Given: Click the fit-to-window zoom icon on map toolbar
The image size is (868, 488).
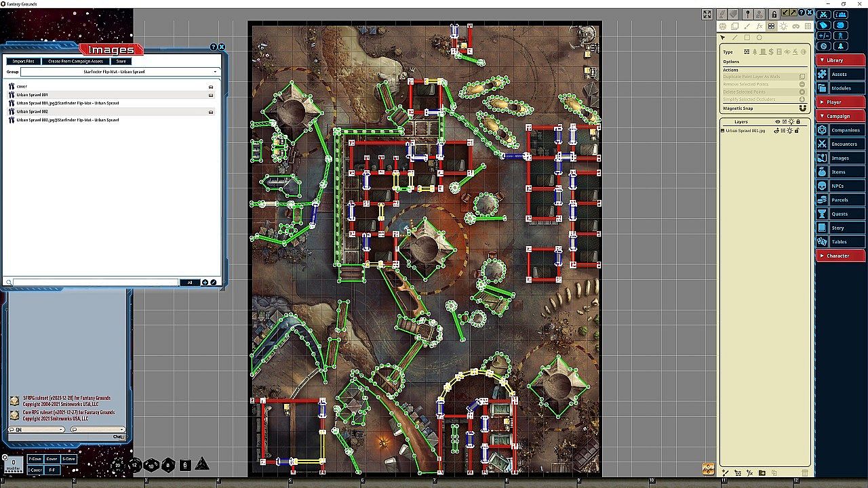Looking at the screenshot, I should pos(707,14).
